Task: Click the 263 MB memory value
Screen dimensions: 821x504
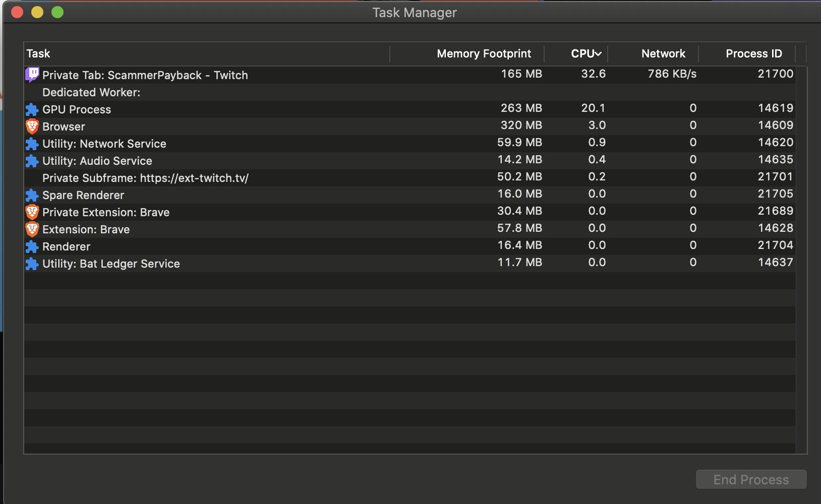Action: pyautogui.click(x=521, y=108)
